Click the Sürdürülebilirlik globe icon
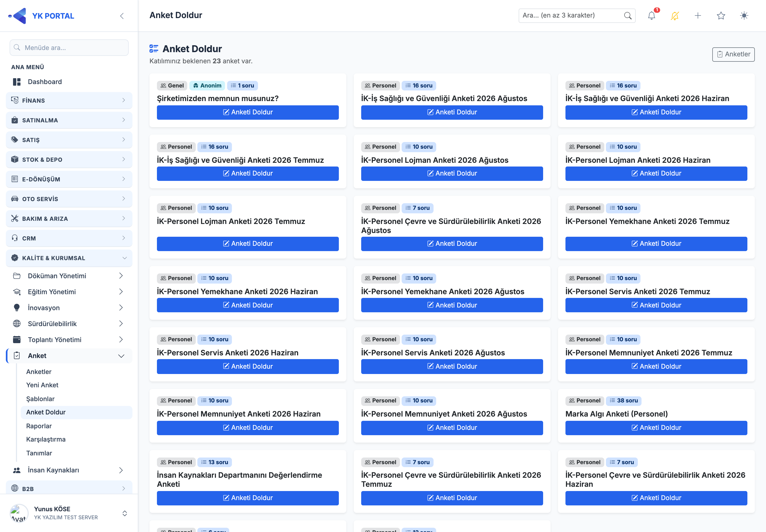The image size is (766, 532). [17, 323]
